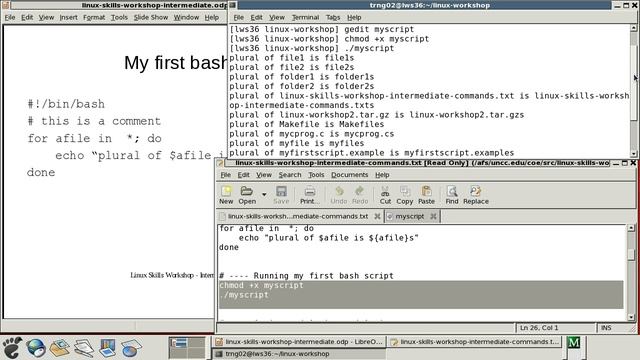Click the workspace switcher in the panel

click(187, 348)
